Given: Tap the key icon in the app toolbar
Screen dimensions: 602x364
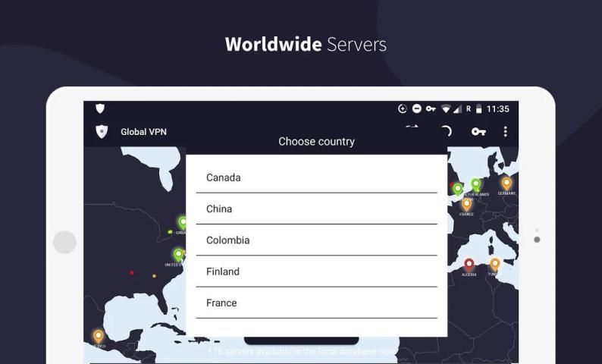Looking at the screenshot, I should (x=478, y=132).
